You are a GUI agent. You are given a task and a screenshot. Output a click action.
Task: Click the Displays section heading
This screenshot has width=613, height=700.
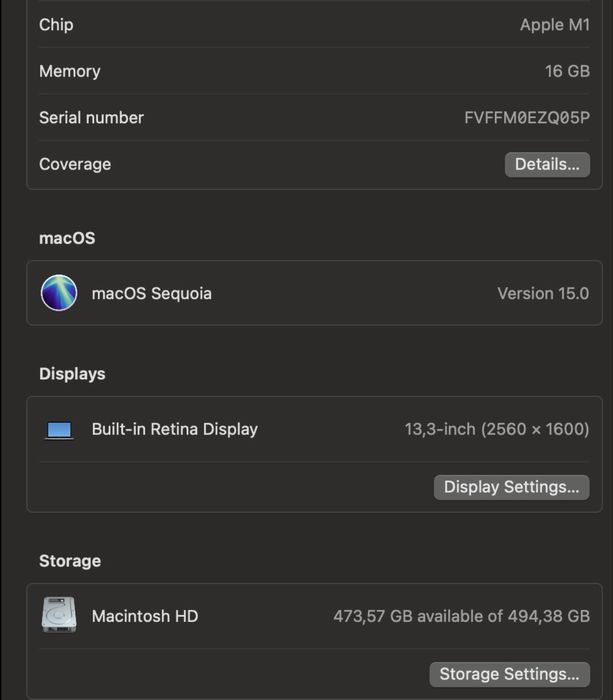(x=72, y=374)
